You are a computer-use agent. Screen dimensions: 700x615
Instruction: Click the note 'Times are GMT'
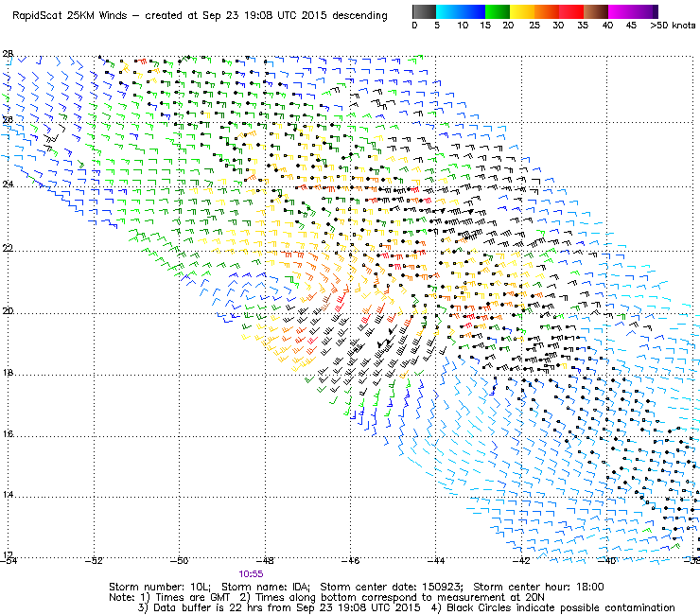[192, 598]
